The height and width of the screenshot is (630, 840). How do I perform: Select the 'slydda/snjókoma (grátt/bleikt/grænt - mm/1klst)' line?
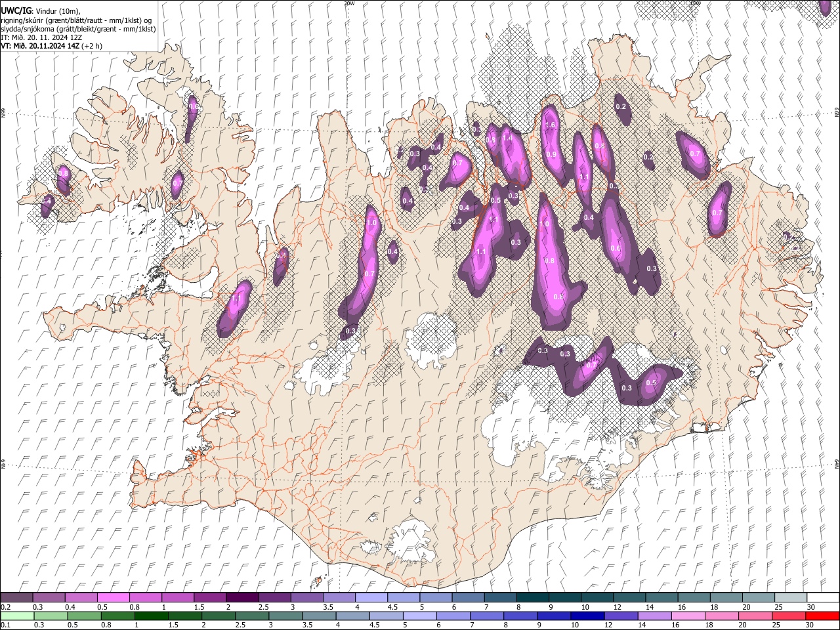point(78,29)
